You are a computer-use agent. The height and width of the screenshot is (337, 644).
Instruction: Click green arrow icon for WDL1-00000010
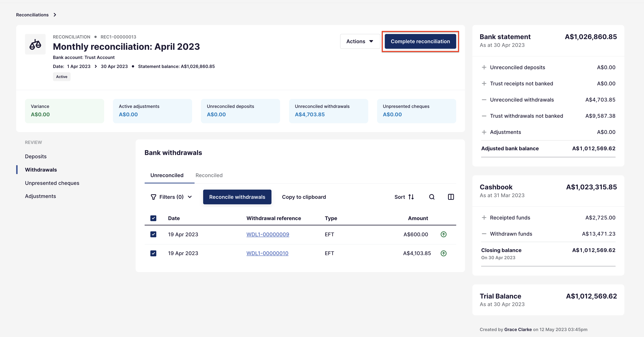(444, 253)
